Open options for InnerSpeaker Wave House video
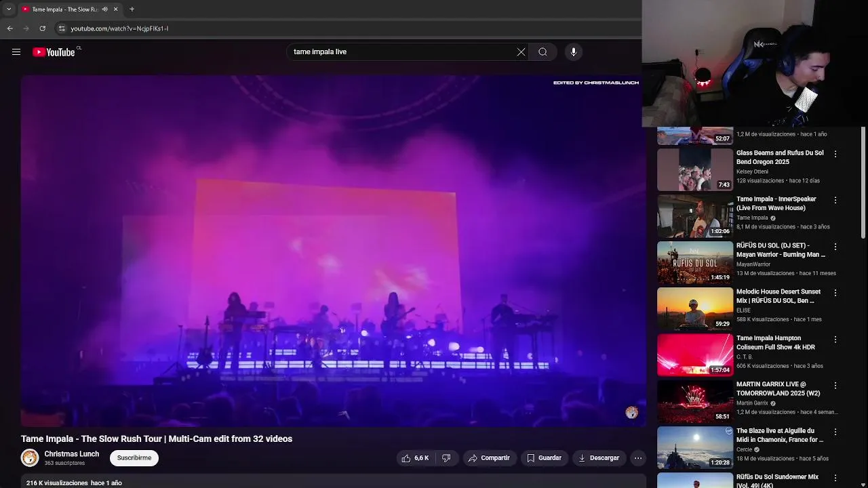This screenshot has height=488, width=868. click(x=835, y=201)
